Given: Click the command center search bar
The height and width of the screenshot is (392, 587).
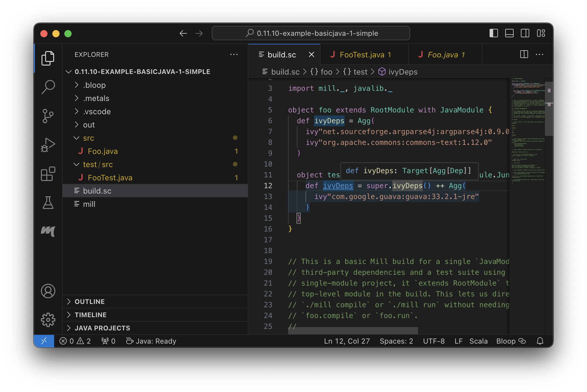Looking at the screenshot, I should point(311,33).
